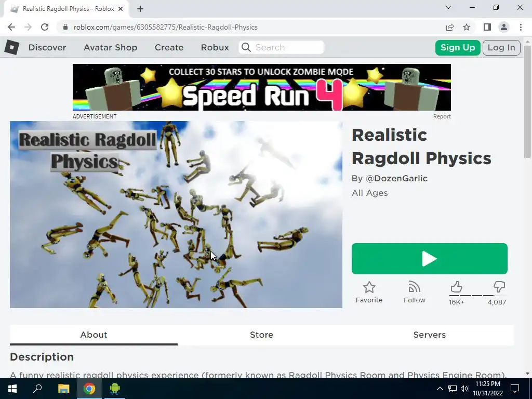Image resolution: width=532 pixels, height=399 pixels.
Task: Open the @DozenGarlic creator profile link
Action: [x=396, y=179]
